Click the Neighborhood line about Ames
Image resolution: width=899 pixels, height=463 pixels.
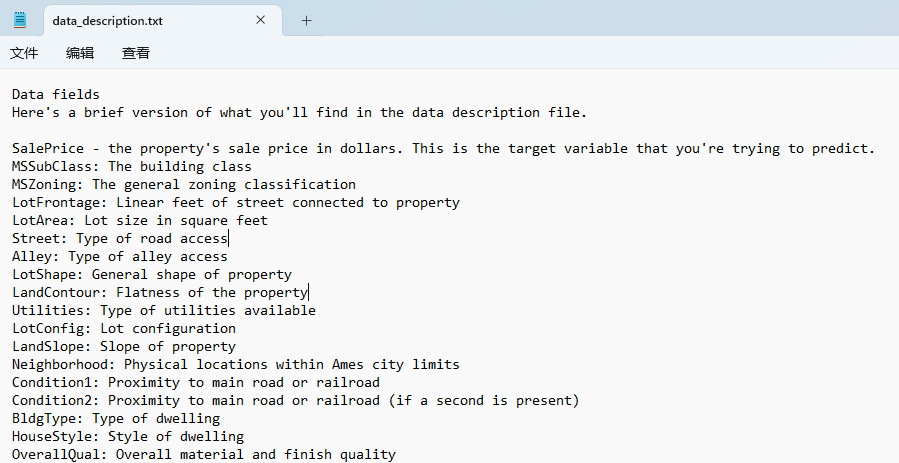tap(236, 364)
